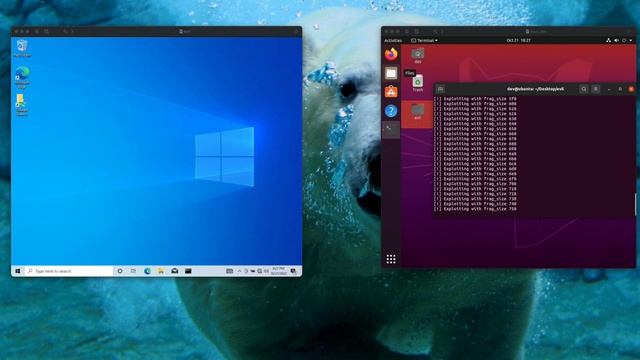Open the Ubuntu clock showing Oct 21
This screenshot has width=640, height=360.
pyautogui.click(x=518, y=41)
